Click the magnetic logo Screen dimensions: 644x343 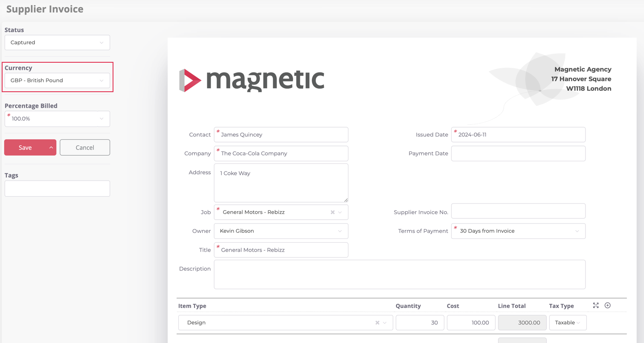[252, 80]
